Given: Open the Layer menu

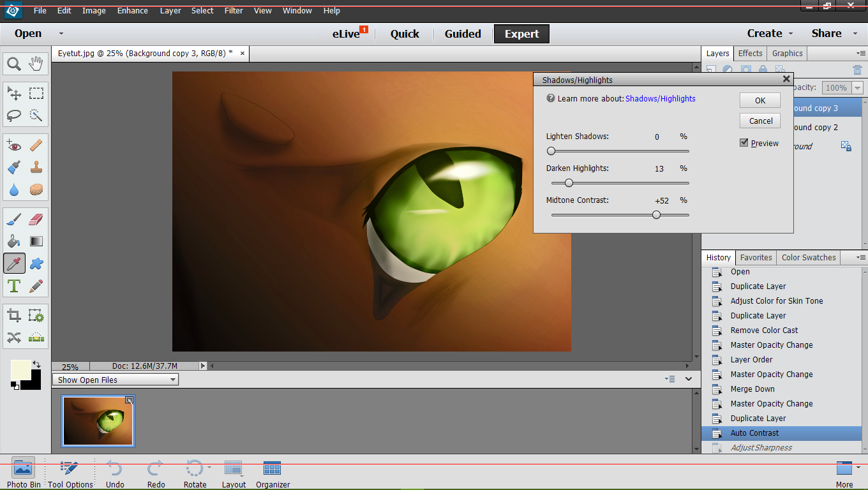Looking at the screenshot, I should click(x=170, y=11).
